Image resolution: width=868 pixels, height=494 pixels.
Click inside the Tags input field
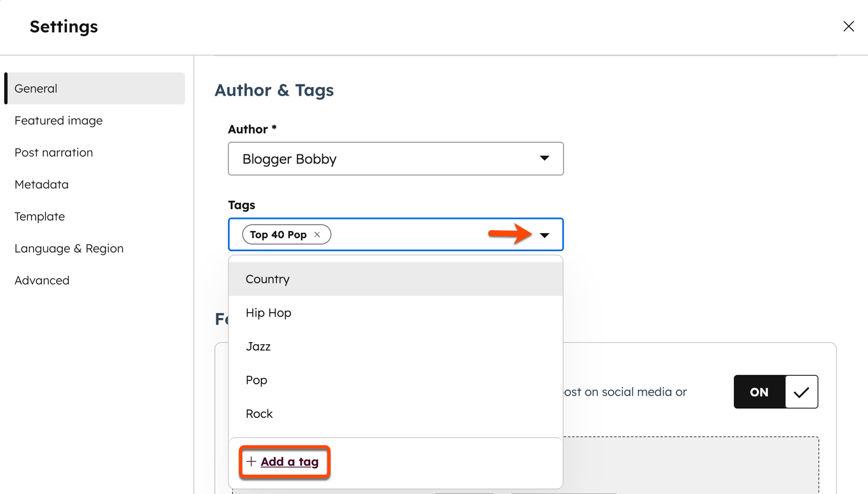(x=406, y=235)
